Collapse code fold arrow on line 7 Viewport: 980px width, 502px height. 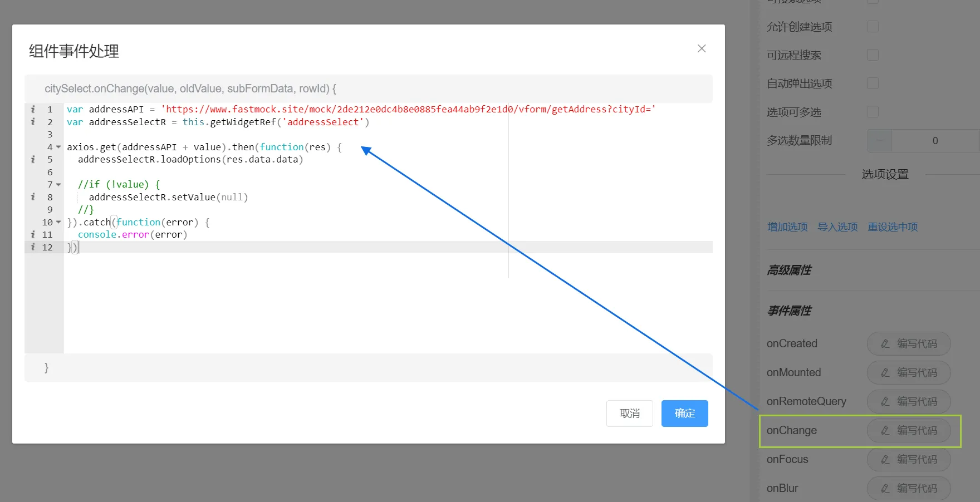tap(58, 184)
